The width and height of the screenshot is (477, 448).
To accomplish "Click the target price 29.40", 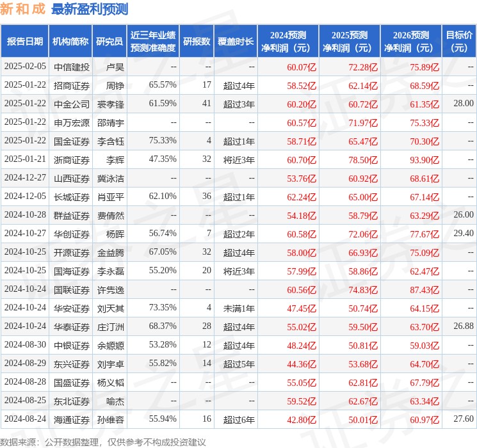I will 464,233.
